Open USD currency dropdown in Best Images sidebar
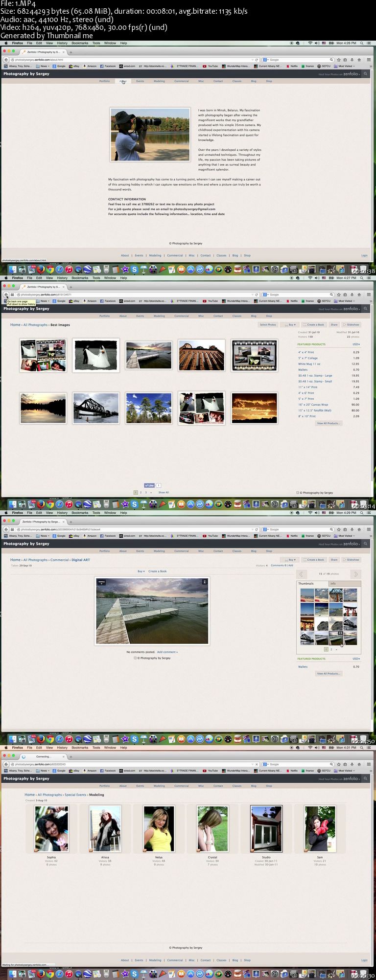 coord(356,344)
